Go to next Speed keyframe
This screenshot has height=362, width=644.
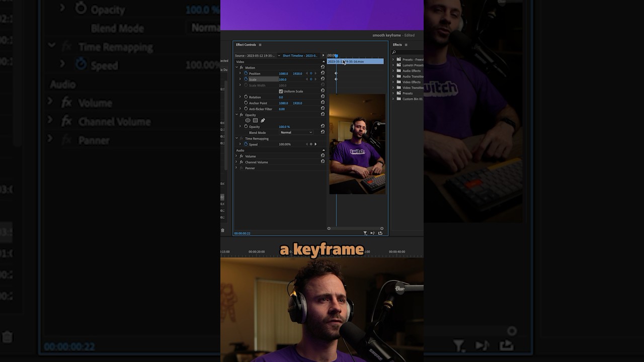[315, 144]
